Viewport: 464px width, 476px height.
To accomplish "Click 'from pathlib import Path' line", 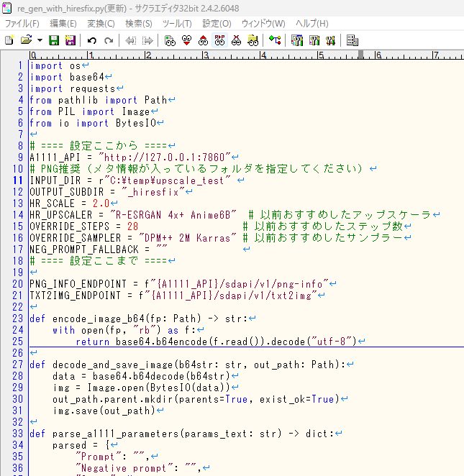I will click(99, 100).
